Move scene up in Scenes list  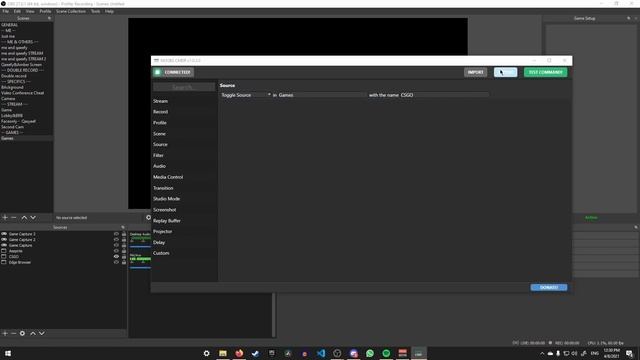pos(24,218)
